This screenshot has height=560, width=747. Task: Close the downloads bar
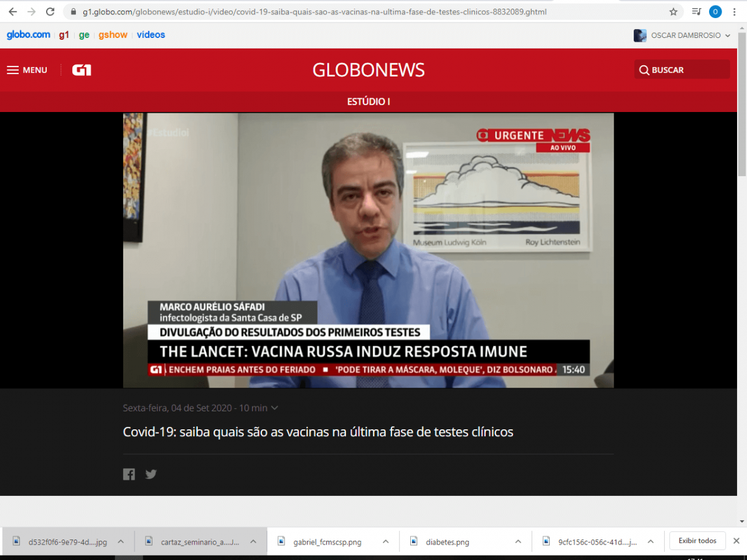(x=736, y=541)
